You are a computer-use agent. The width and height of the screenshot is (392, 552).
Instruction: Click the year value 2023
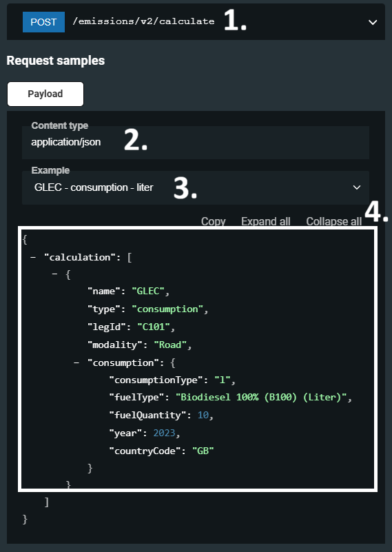coord(165,433)
